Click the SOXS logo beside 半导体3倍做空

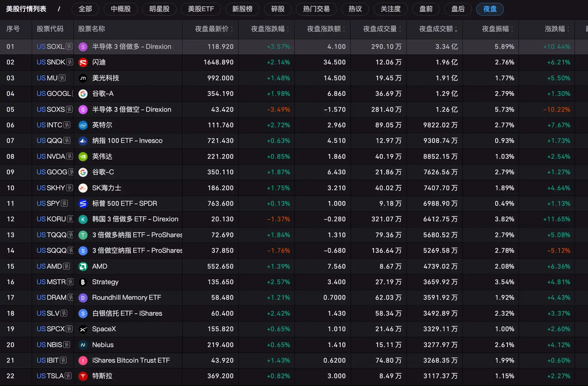click(x=83, y=110)
